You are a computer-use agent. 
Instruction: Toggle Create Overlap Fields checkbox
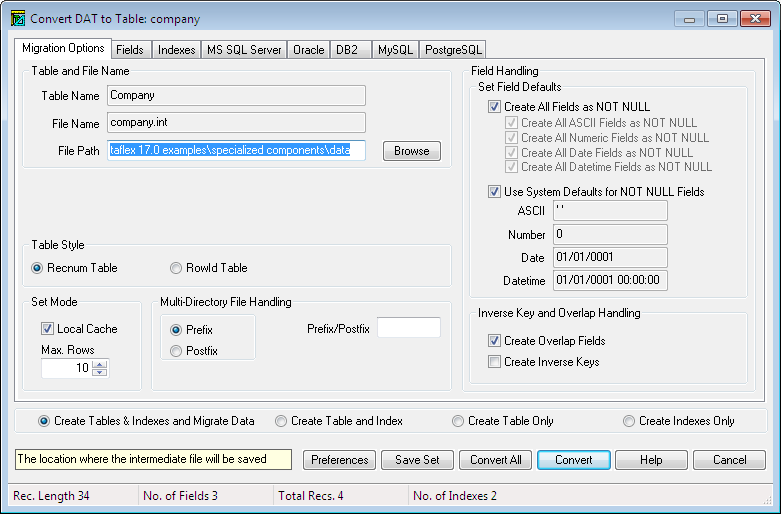(x=494, y=341)
